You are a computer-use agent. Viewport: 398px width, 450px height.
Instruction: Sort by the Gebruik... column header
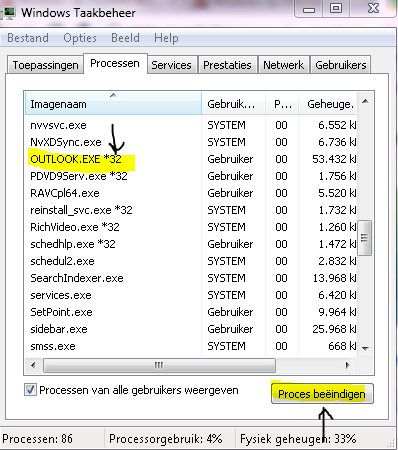pos(233,104)
